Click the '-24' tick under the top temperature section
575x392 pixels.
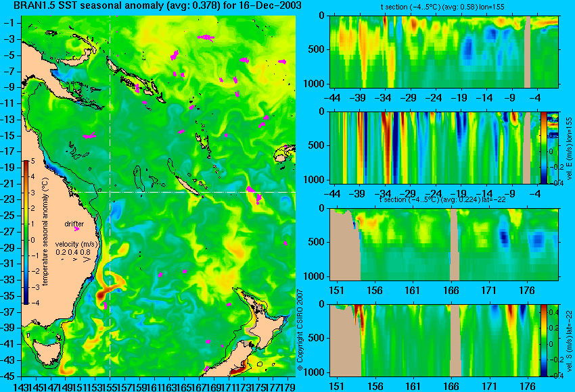pos(435,98)
